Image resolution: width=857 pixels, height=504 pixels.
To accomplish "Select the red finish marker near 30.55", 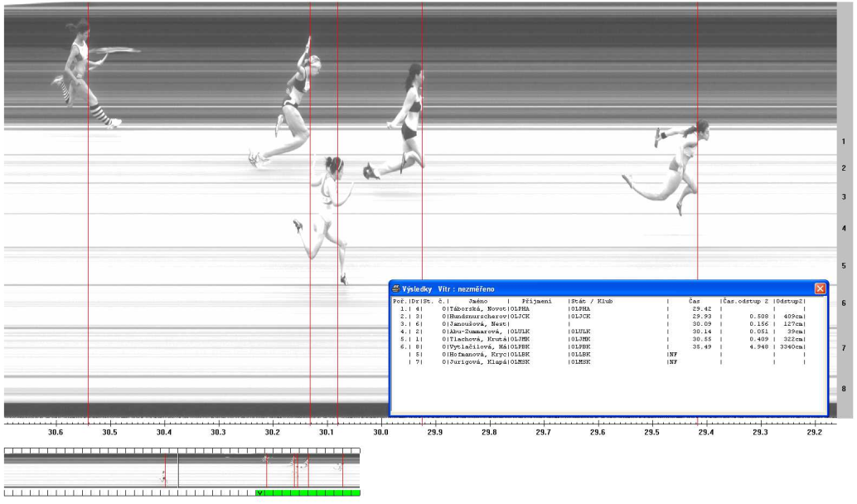I will (x=88, y=213).
